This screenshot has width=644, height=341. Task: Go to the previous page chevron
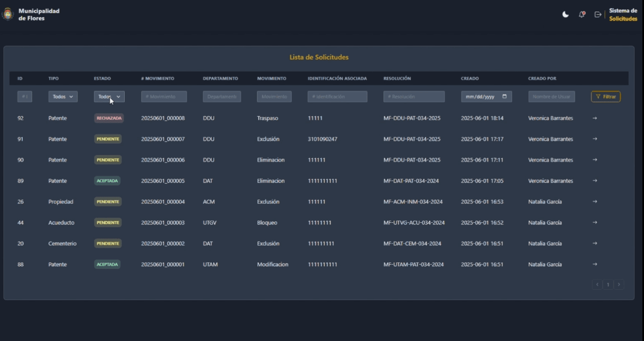pyautogui.click(x=597, y=285)
